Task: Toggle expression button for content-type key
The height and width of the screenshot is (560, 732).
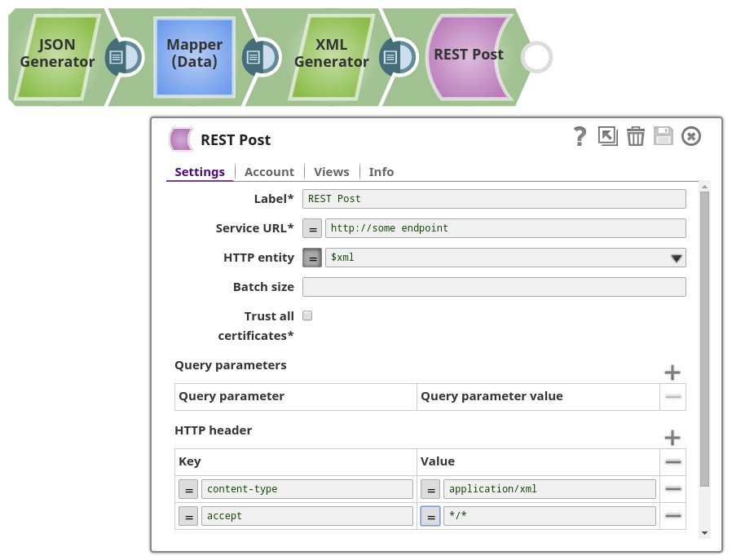Action: point(188,489)
